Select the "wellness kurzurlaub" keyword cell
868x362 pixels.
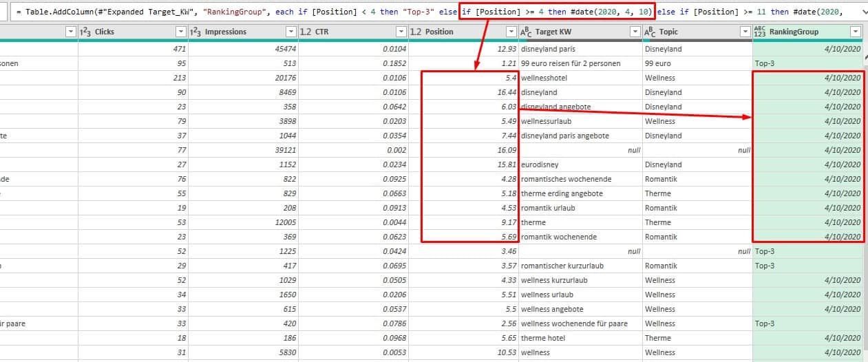tap(580, 280)
